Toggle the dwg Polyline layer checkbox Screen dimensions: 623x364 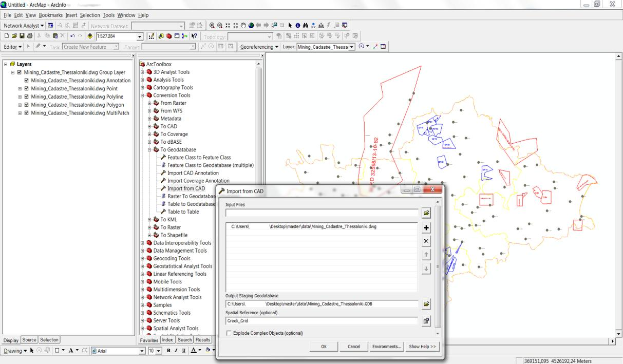27,97
